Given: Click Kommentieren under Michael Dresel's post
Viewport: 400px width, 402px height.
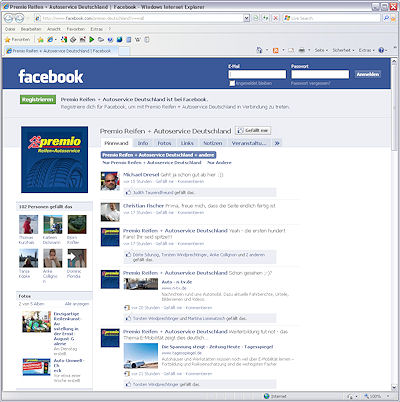Looking at the screenshot, I should (191, 182).
